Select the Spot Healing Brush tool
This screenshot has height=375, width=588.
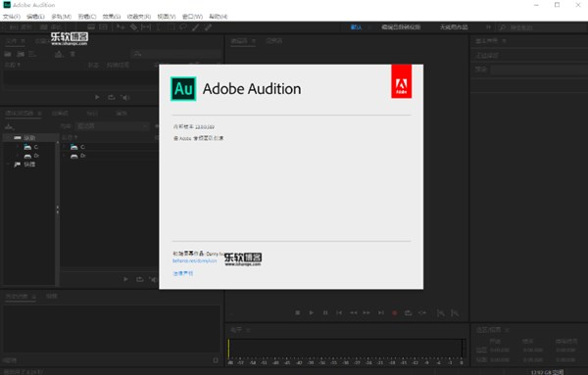click(x=208, y=27)
